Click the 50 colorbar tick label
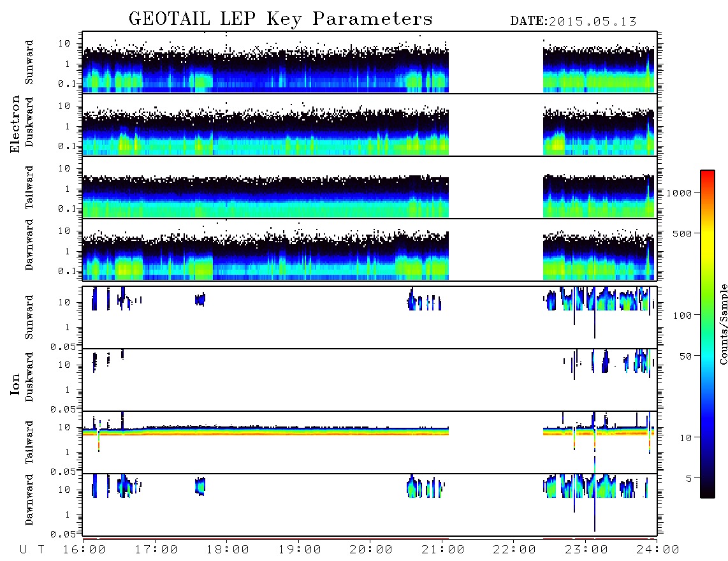 coord(685,356)
